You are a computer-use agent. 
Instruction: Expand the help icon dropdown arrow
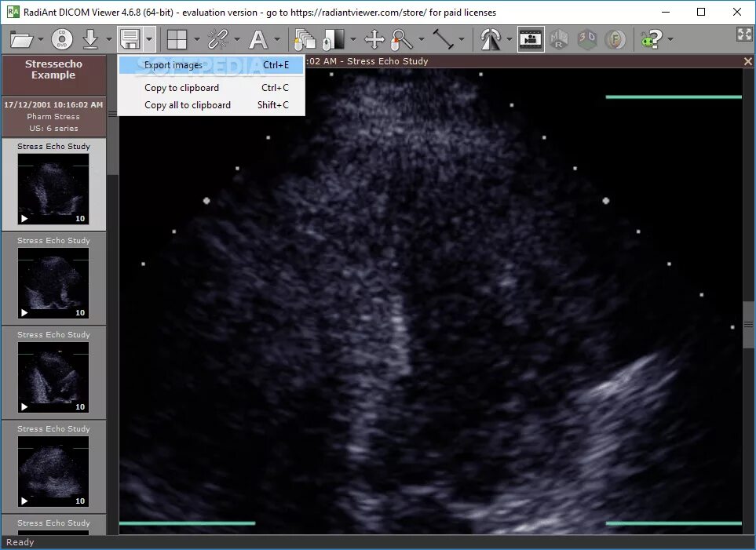pyautogui.click(x=670, y=39)
